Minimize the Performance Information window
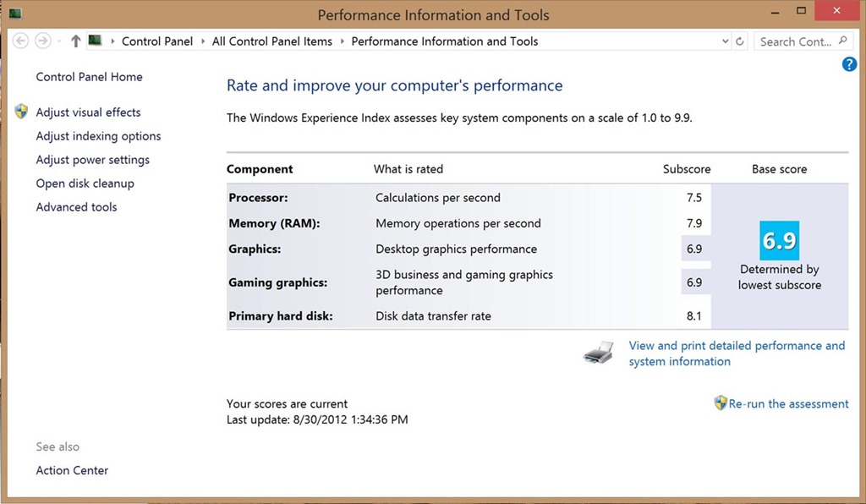The image size is (866, 504). pyautogui.click(x=776, y=12)
